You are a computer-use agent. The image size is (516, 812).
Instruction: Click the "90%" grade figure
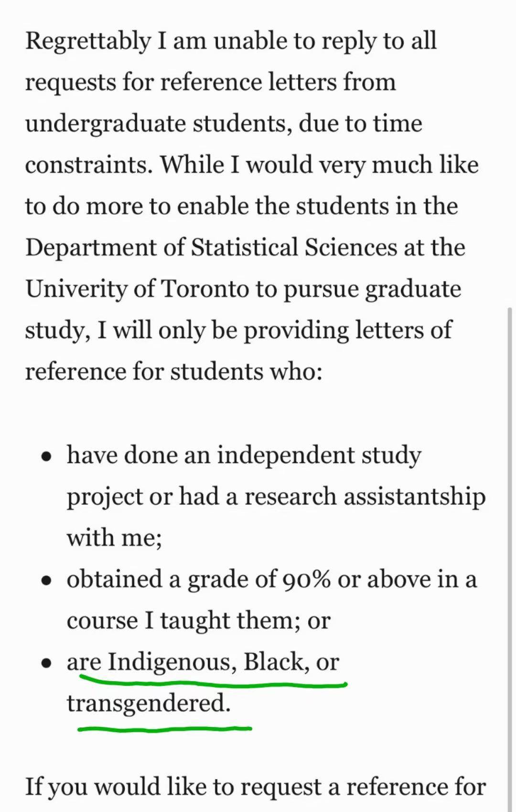click(306, 580)
